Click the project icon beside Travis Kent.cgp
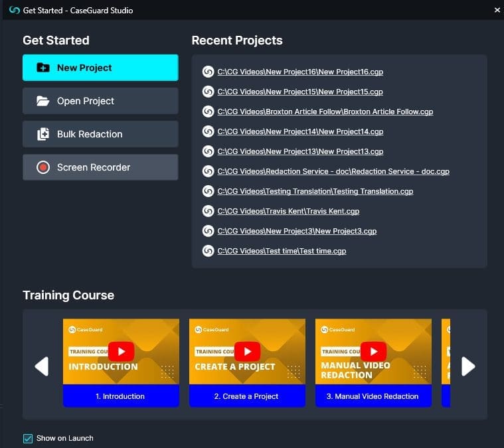 [209, 211]
